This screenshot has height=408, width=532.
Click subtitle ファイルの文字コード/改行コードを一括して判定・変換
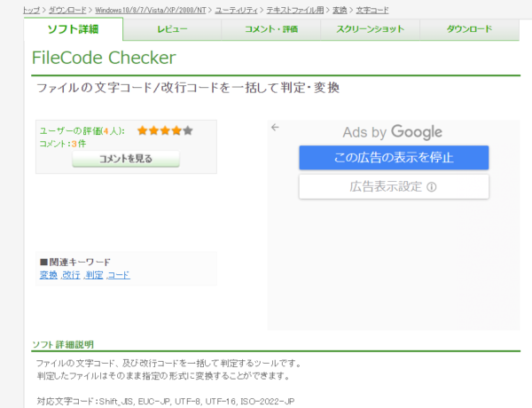188,88
